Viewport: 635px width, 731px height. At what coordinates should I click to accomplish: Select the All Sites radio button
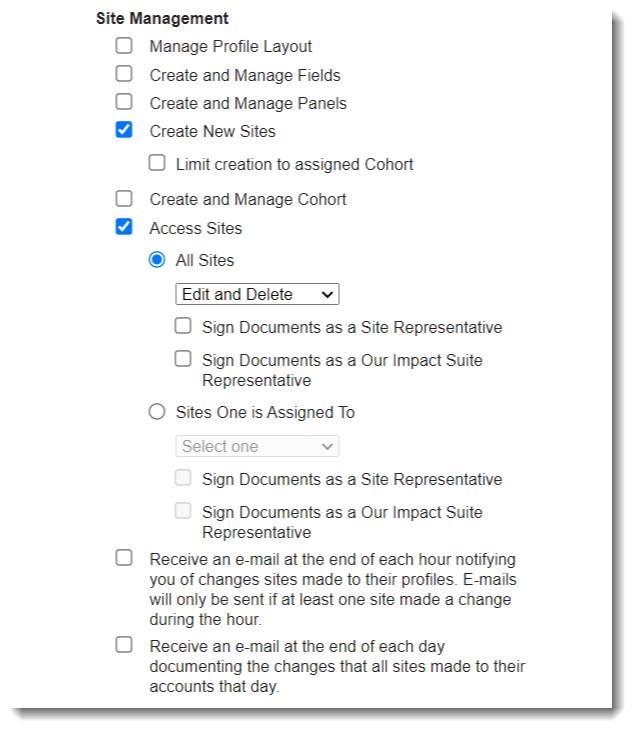157,260
